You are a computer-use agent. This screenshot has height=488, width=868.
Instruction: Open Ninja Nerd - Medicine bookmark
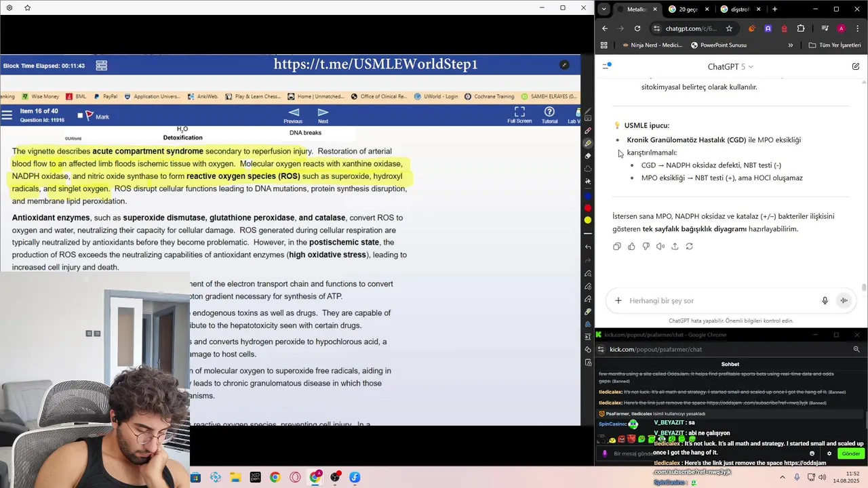(651, 45)
